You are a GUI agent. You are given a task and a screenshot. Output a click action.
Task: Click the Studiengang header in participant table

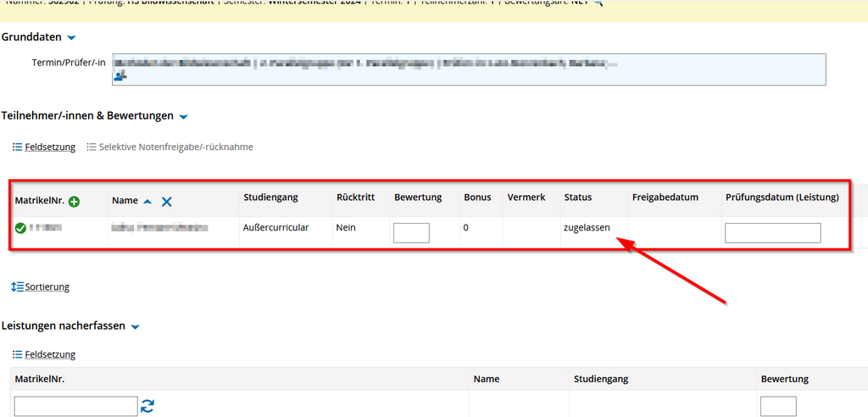click(x=270, y=197)
